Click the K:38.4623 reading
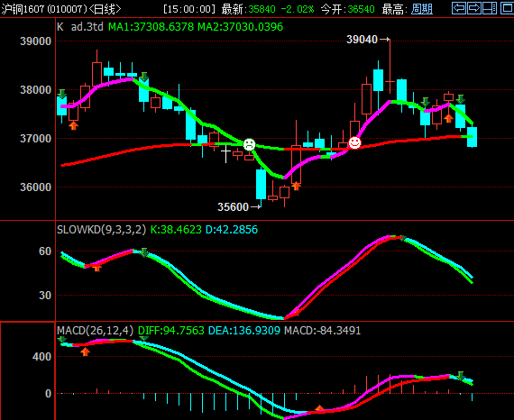The image size is (514, 420). [x=176, y=229]
